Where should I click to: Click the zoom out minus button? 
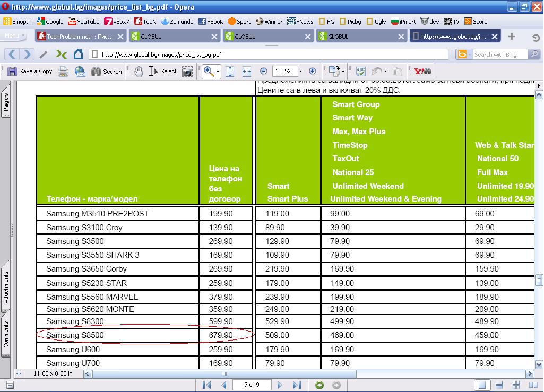[264, 71]
